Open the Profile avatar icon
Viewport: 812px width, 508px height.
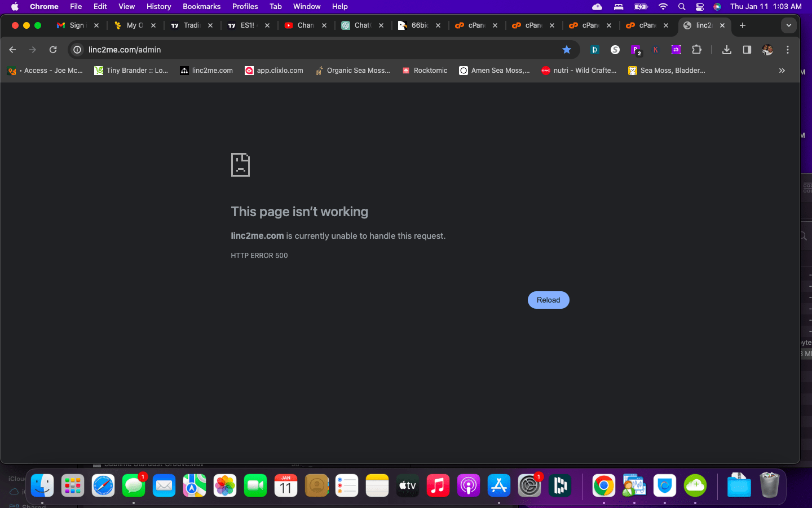tap(767, 50)
